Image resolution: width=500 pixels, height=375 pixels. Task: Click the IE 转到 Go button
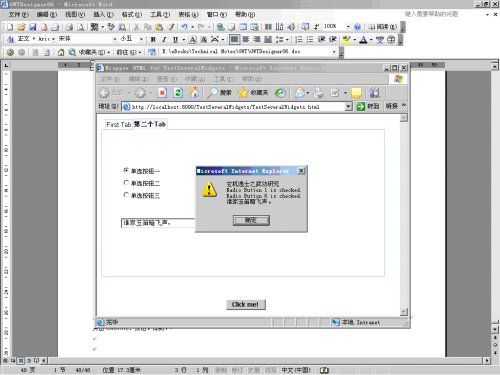[x=368, y=106]
